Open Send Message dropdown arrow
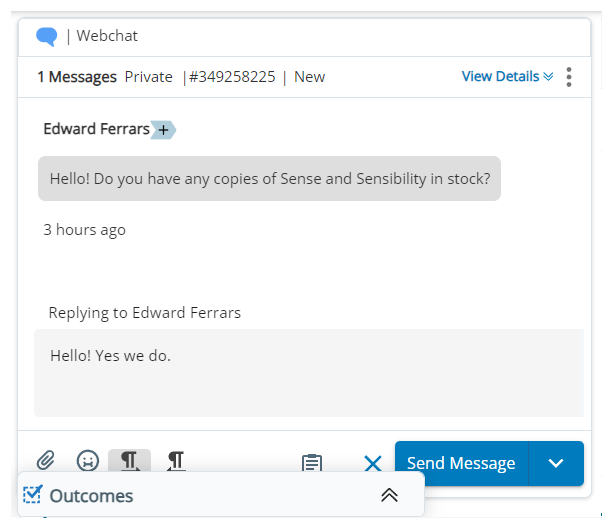Viewport: 613px width, 529px height. tap(556, 463)
